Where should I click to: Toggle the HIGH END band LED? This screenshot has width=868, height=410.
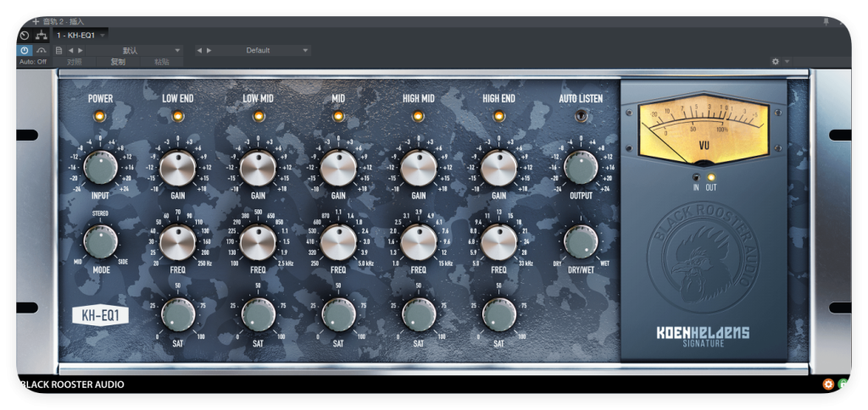(x=498, y=116)
